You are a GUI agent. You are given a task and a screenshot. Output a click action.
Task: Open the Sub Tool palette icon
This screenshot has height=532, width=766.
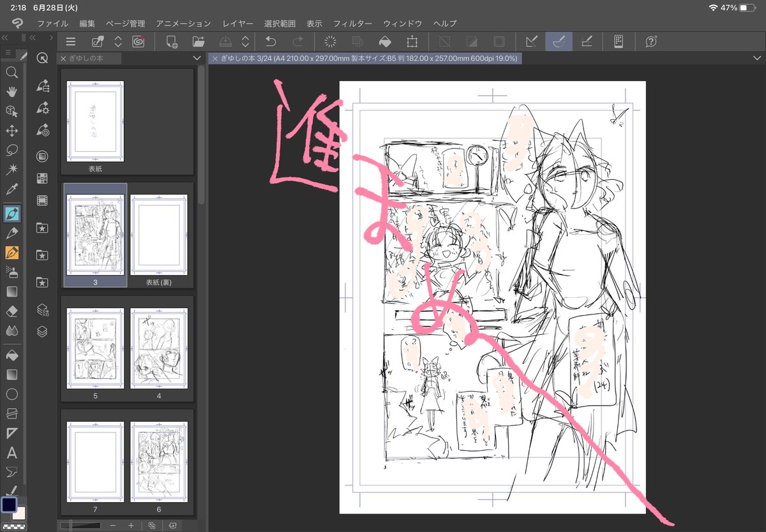coord(42,86)
